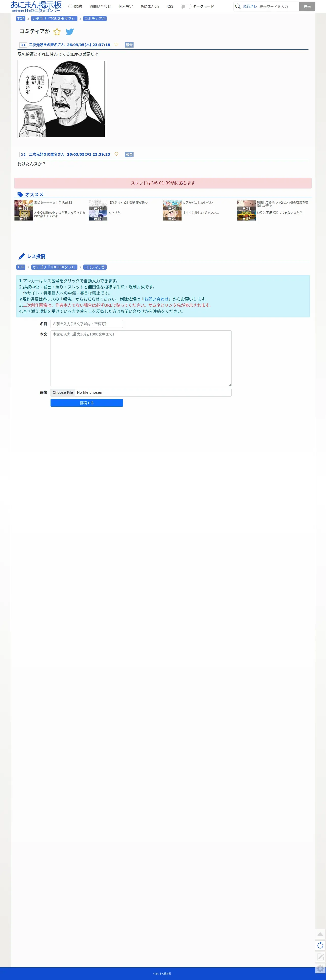Screen dimensions: 326x980
Task: Toggle the ダークモード switch
Action: (x=186, y=6)
